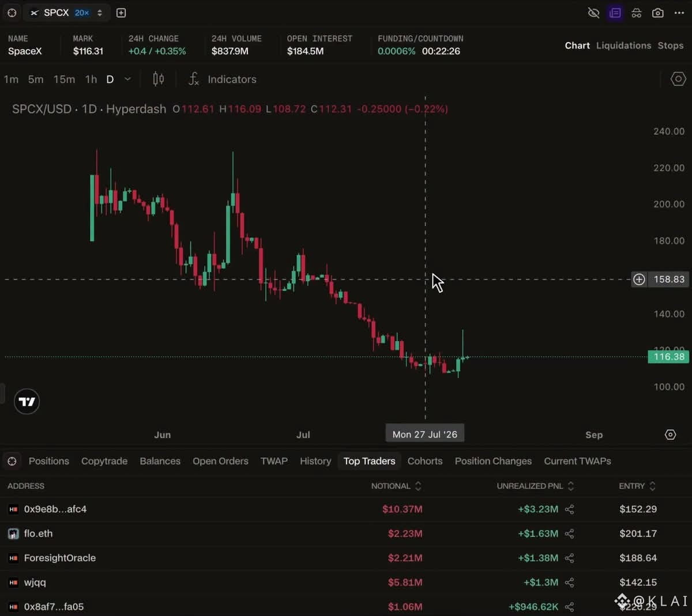Select the 1m timeframe
692x616 pixels.
click(11, 80)
